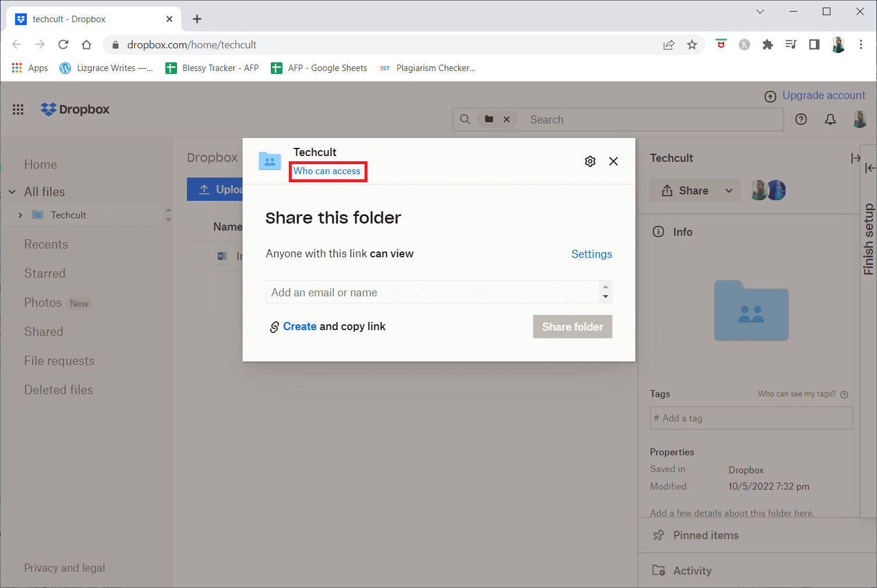This screenshot has height=588, width=877.
Task: Open File requests in sidebar
Action: 59,361
